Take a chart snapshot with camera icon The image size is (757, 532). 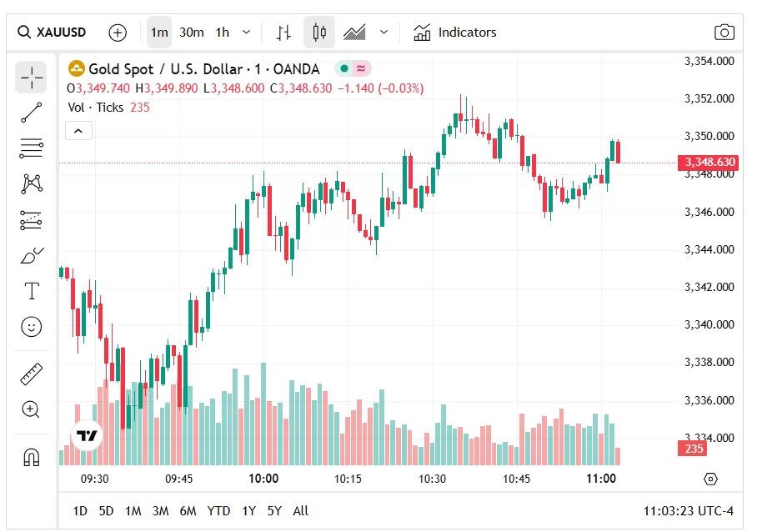(x=724, y=33)
